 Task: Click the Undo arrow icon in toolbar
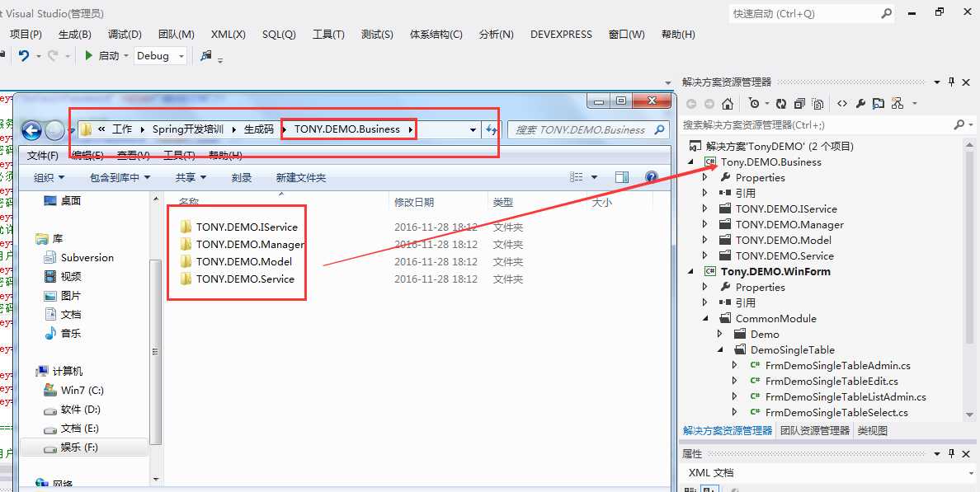pyautogui.click(x=24, y=55)
